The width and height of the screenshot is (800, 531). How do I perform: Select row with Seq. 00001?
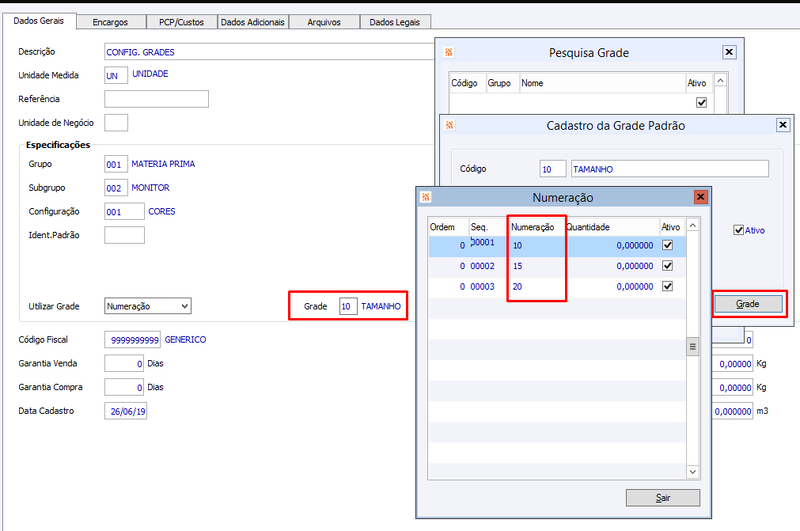(x=557, y=245)
